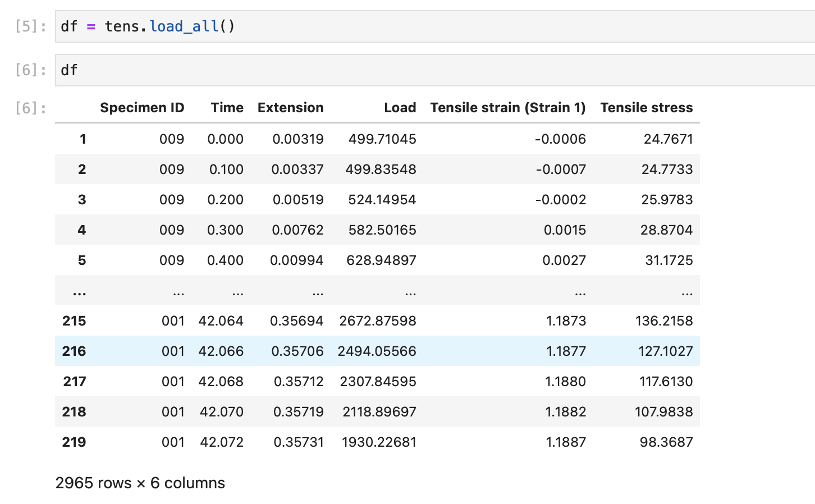Click the strain value 0.0027
This screenshot has height=504, width=815.
(x=564, y=260)
